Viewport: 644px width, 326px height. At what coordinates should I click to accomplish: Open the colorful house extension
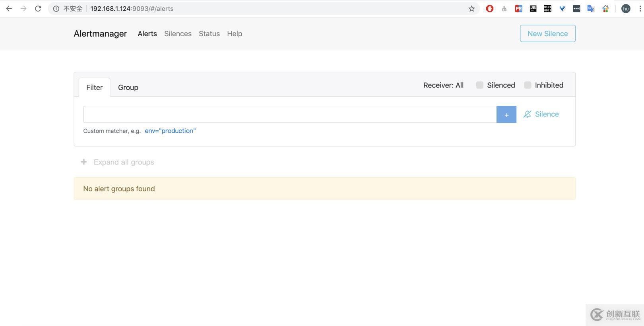coord(605,8)
